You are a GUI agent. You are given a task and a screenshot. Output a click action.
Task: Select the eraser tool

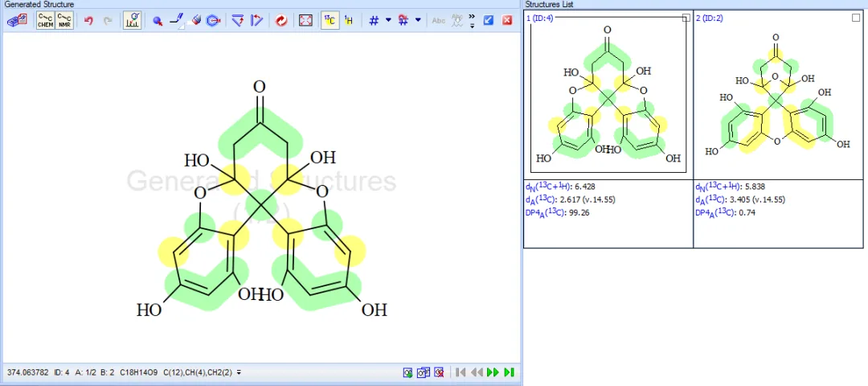[x=194, y=20]
